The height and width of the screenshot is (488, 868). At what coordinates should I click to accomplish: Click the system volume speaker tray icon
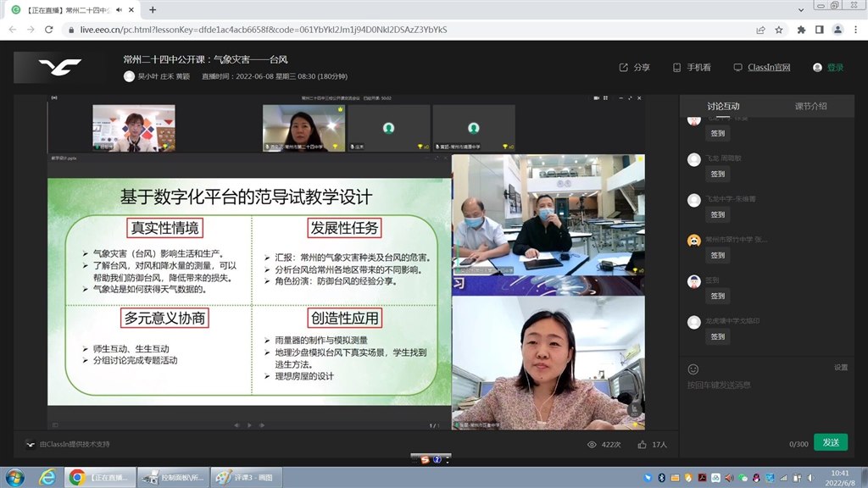811,478
